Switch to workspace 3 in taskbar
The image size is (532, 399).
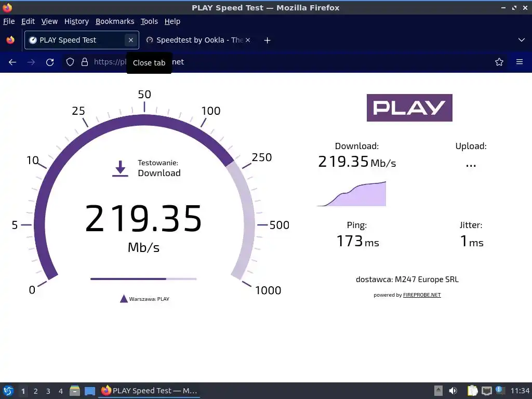(x=48, y=391)
